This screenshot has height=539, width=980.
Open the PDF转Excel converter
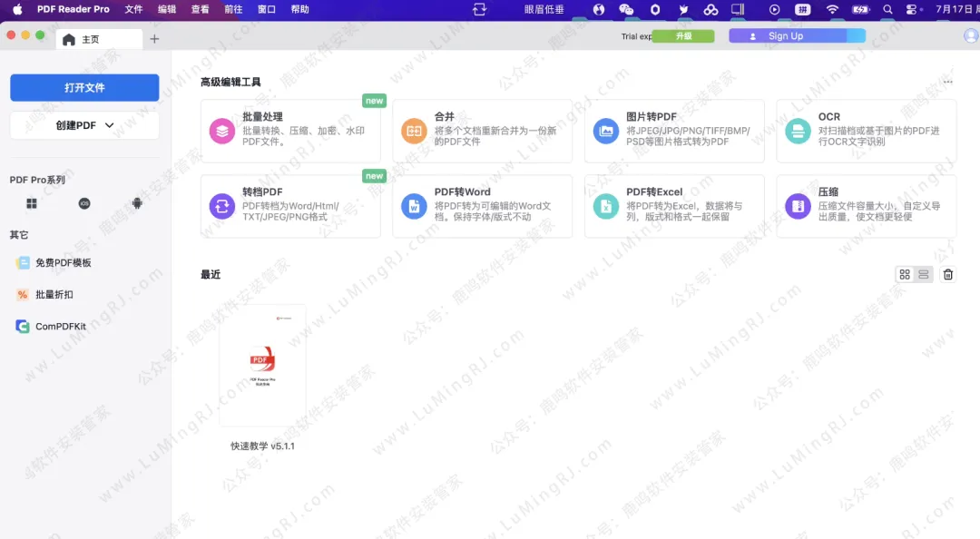click(x=674, y=206)
